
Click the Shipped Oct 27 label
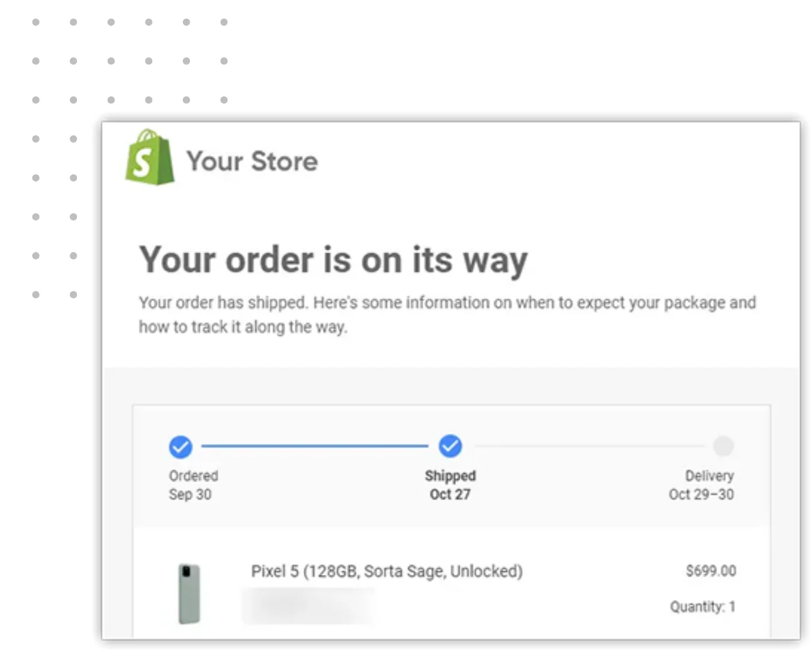click(450, 485)
